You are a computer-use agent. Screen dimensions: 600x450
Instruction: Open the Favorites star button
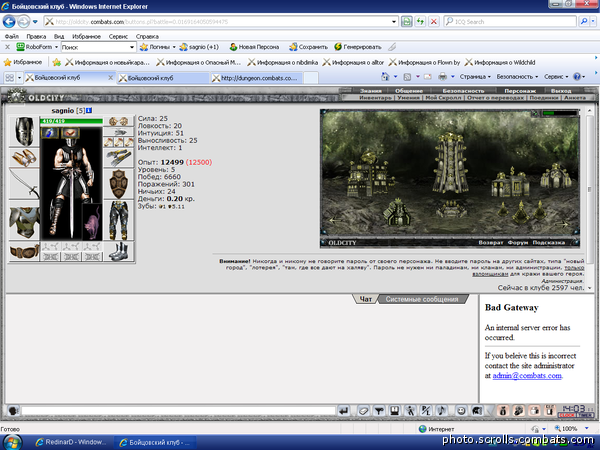[x=23, y=62]
